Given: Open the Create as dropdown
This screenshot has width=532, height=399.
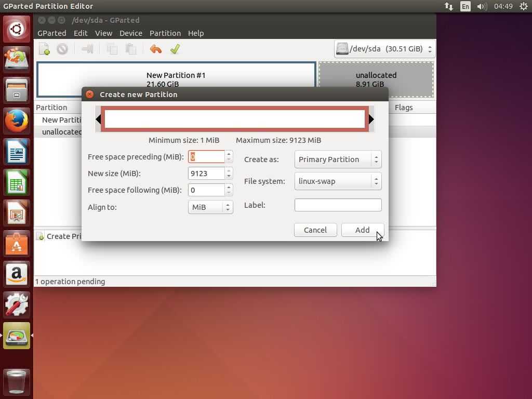Looking at the screenshot, I should pos(338,159).
